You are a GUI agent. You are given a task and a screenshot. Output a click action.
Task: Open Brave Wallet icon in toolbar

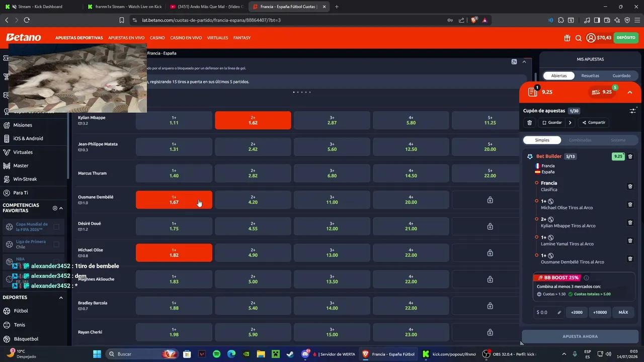click(x=607, y=20)
